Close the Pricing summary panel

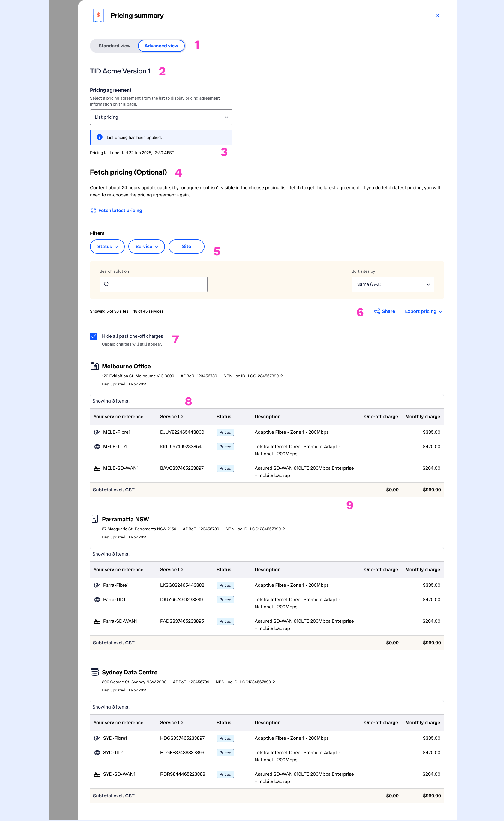[437, 16]
